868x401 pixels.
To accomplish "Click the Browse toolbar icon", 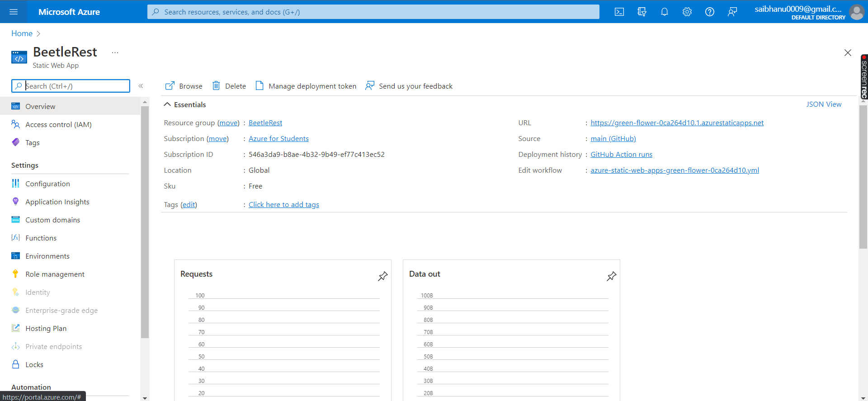I will coord(170,86).
